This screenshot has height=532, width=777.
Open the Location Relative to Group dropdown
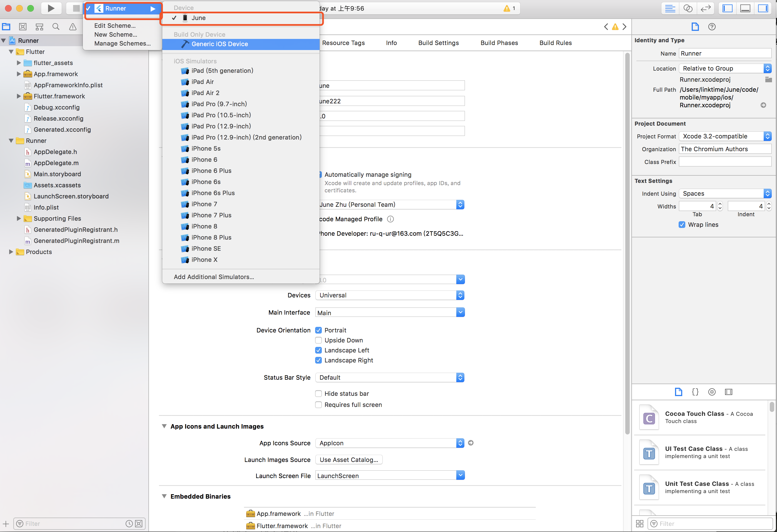point(725,68)
